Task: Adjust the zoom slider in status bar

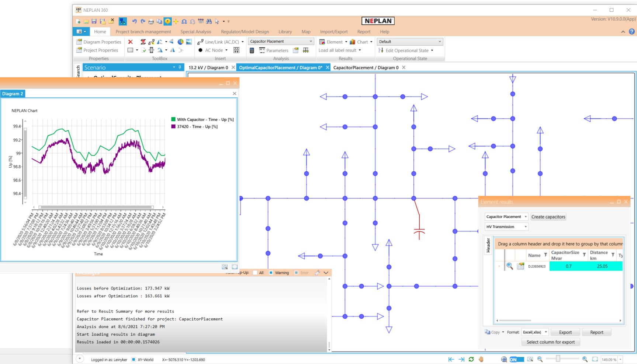Action: pos(558,359)
